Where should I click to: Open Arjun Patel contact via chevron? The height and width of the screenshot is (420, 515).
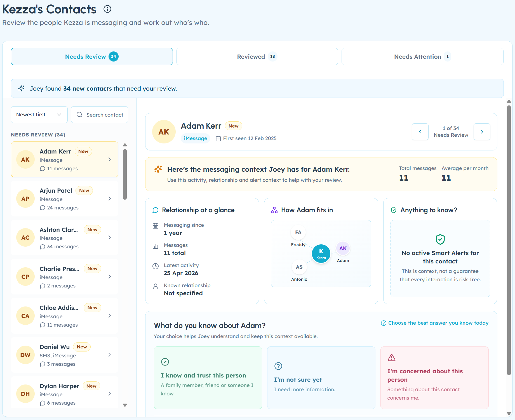click(x=110, y=199)
